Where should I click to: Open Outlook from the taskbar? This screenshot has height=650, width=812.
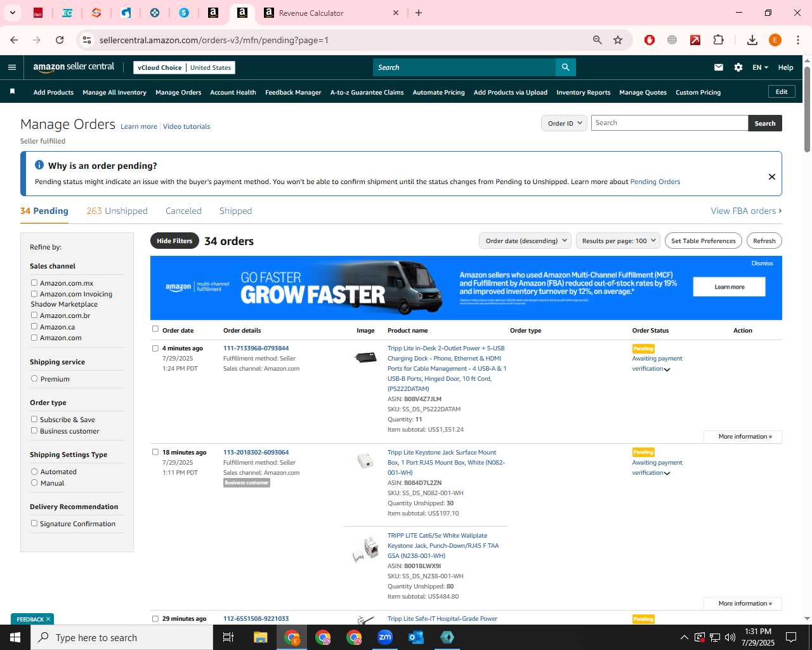416,637
